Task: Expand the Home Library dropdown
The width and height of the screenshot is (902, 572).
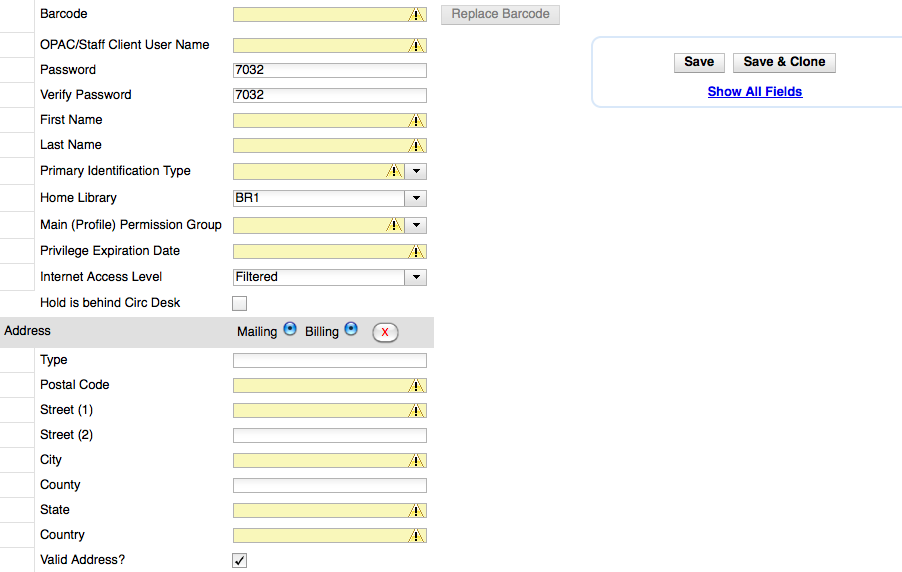Action: coord(416,199)
